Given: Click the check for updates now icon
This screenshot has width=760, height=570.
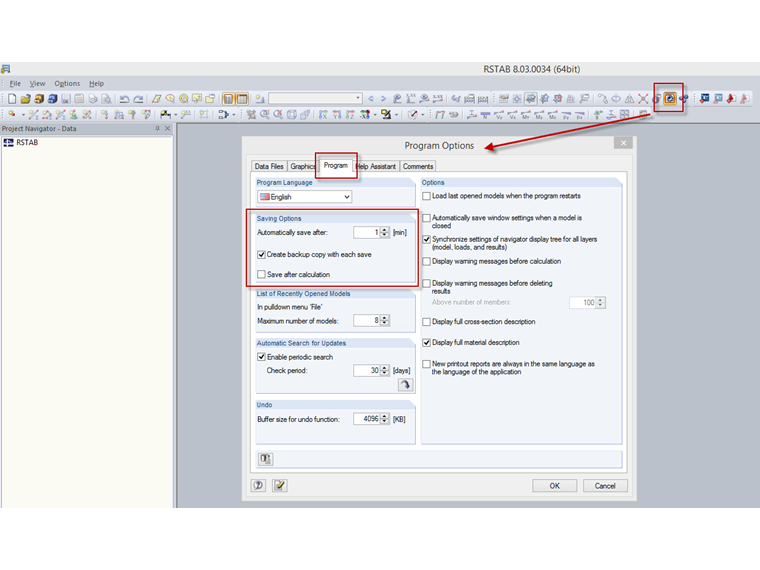Looking at the screenshot, I should pyautogui.click(x=405, y=385).
